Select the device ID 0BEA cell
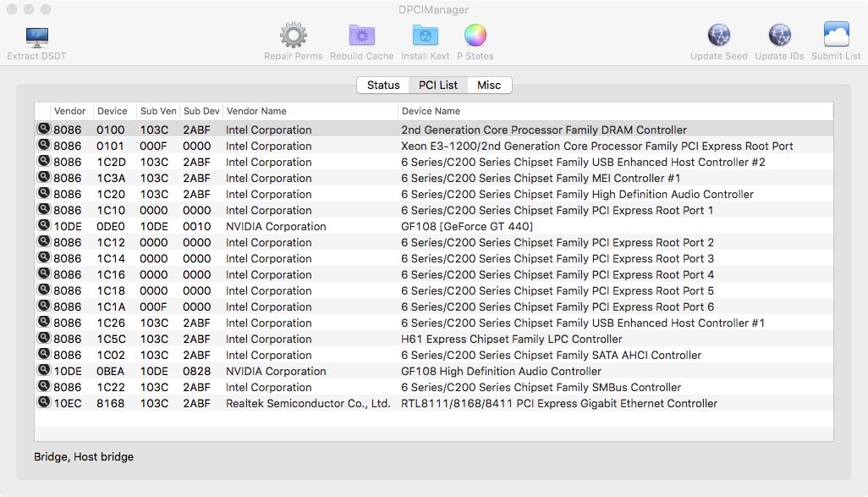The height and width of the screenshot is (497, 868). [111, 371]
